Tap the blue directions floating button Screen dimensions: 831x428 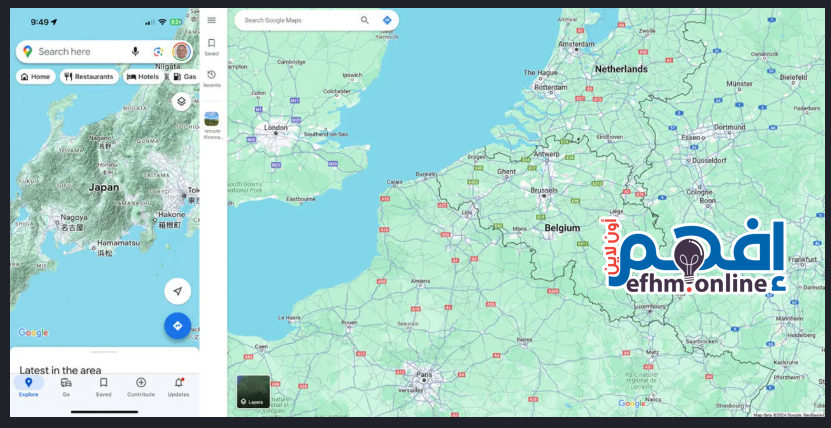(x=178, y=326)
